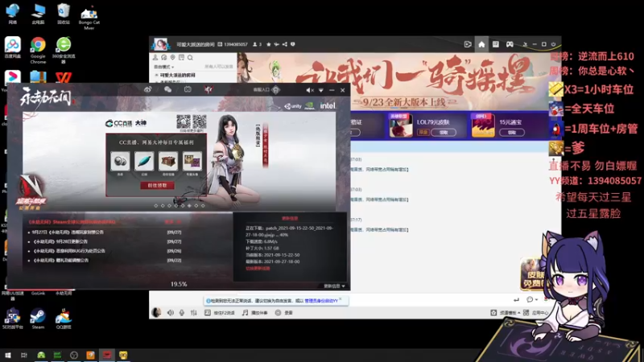Click the YY press-F2-to-talk button
The height and width of the screenshot is (362, 644).
[x=220, y=313]
